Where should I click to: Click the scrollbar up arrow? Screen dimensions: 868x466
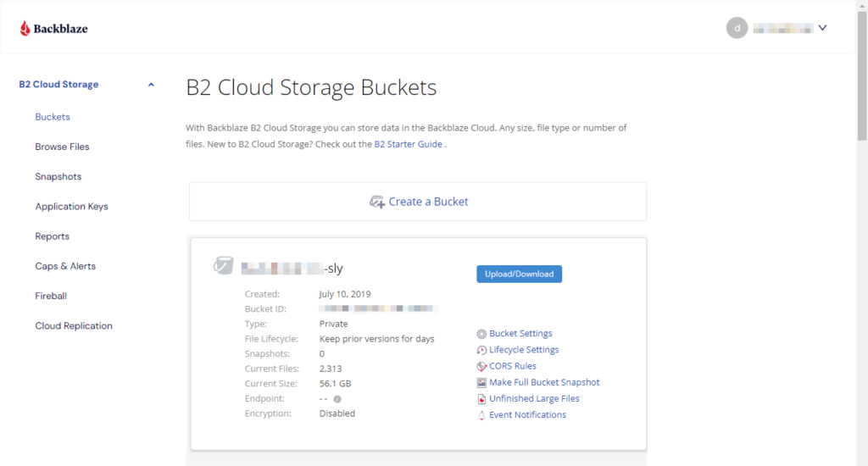862,5
